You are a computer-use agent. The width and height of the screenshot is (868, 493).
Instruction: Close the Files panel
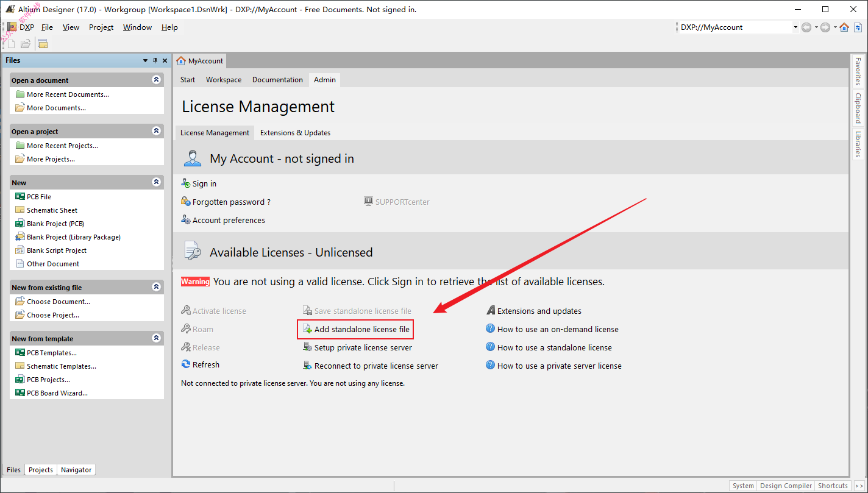pyautogui.click(x=165, y=60)
